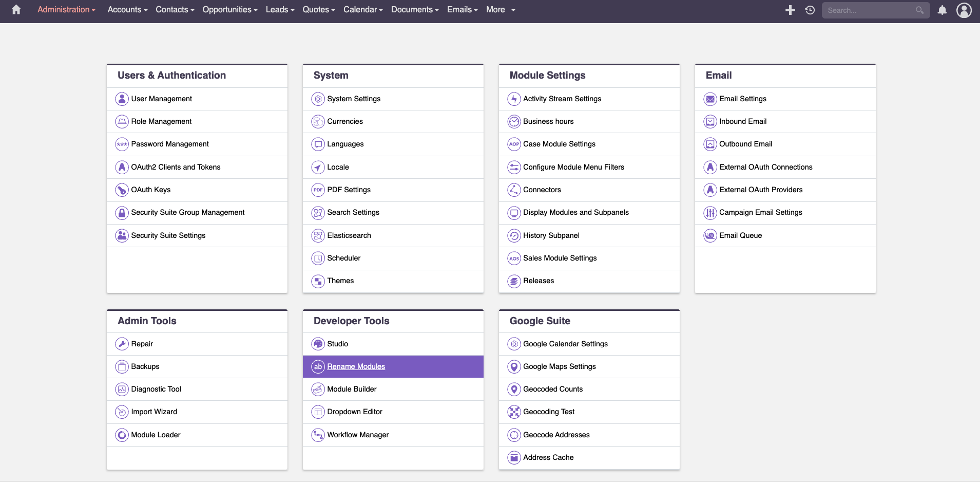Viewport: 980px width, 482px height.
Task: Open Workflow Manager
Action: (x=358, y=435)
